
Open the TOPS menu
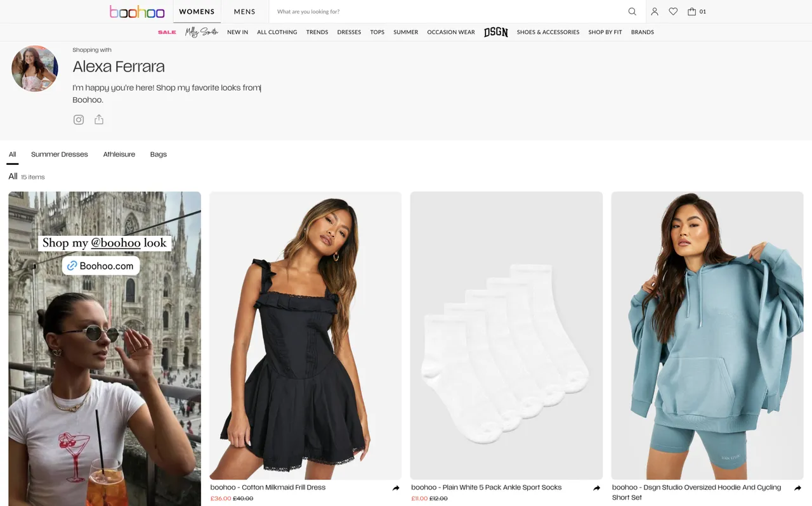pyautogui.click(x=377, y=32)
